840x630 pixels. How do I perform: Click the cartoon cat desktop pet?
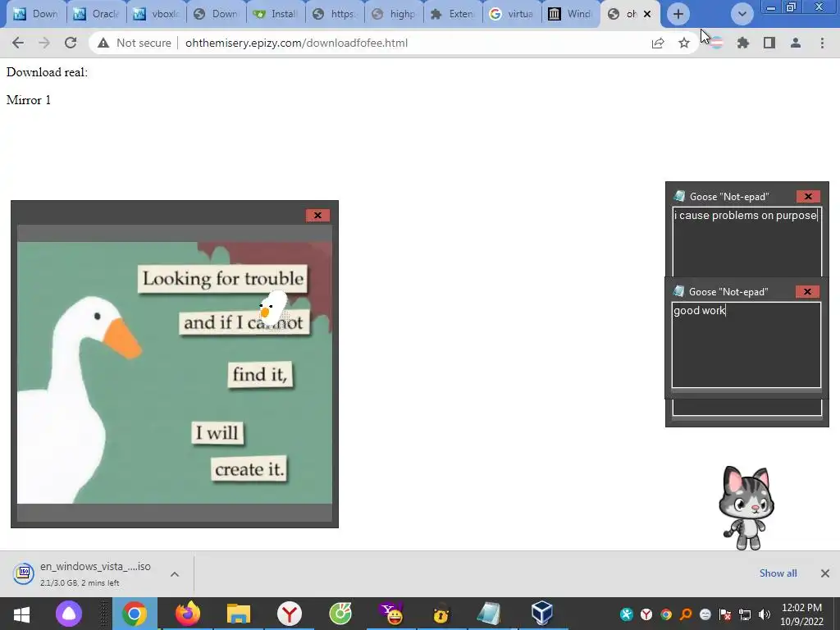click(746, 508)
